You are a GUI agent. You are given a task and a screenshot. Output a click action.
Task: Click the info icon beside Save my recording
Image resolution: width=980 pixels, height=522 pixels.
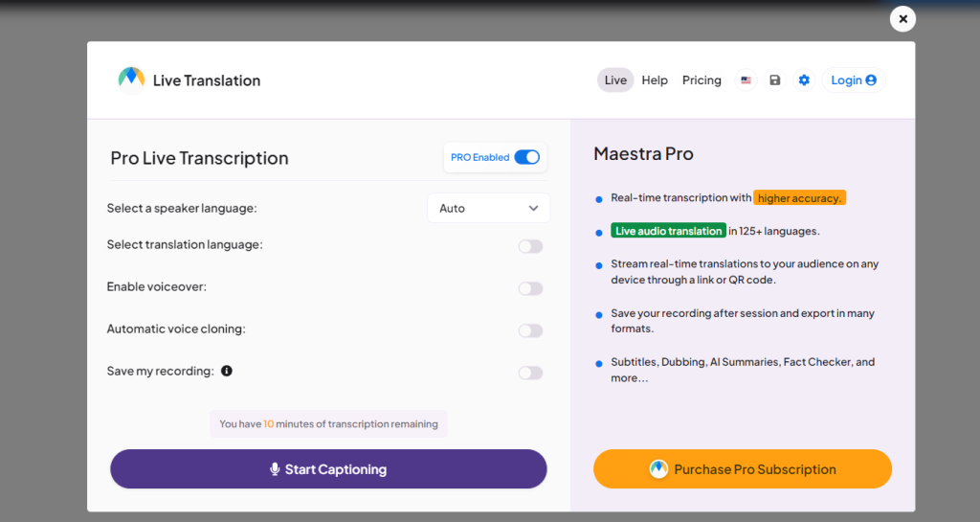point(227,371)
